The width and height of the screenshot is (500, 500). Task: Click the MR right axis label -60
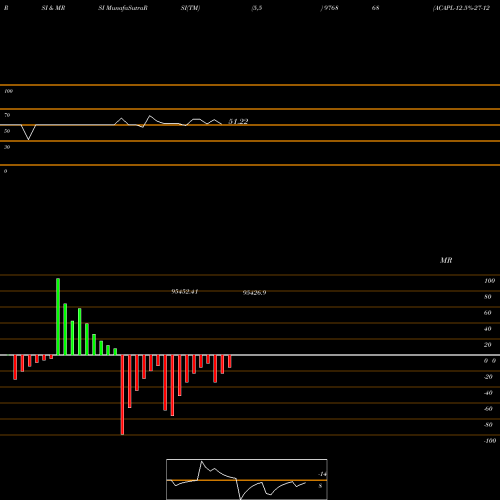point(488,409)
